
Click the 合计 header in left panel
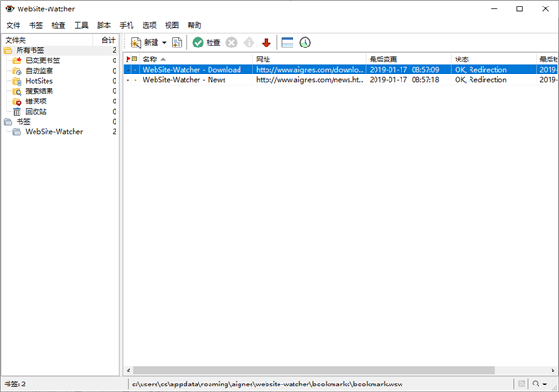click(108, 40)
